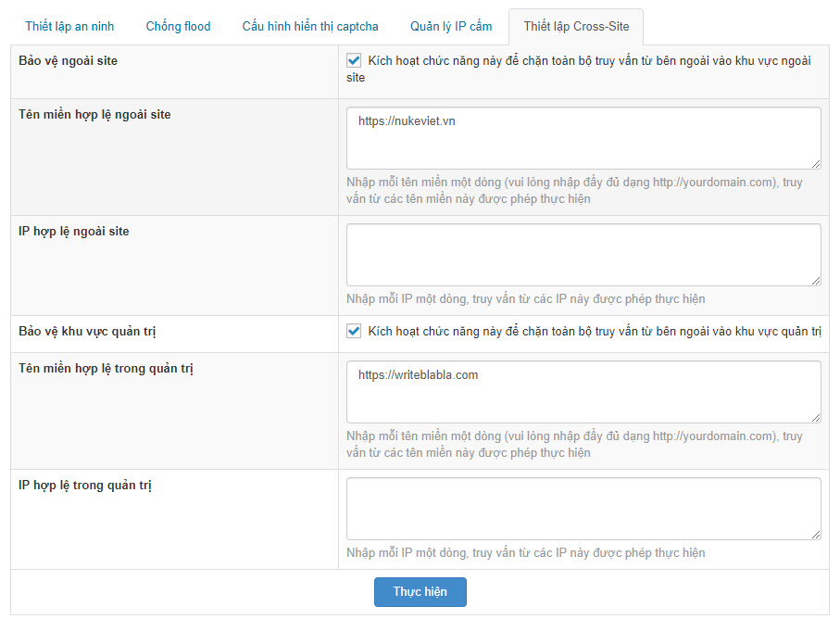Submit the form with Thực hiện button
The image size is (840, 619).
tap(420, 592)
